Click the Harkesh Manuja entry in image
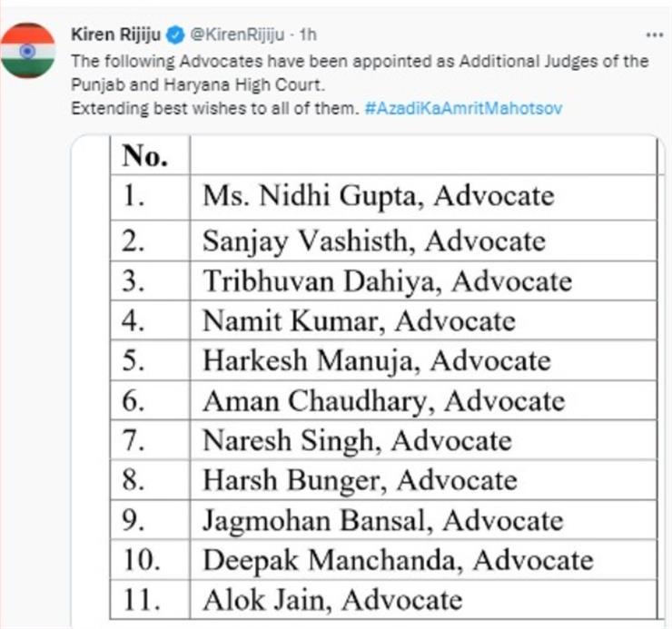This screenshot has height=629, width=672. coord(377,360)
